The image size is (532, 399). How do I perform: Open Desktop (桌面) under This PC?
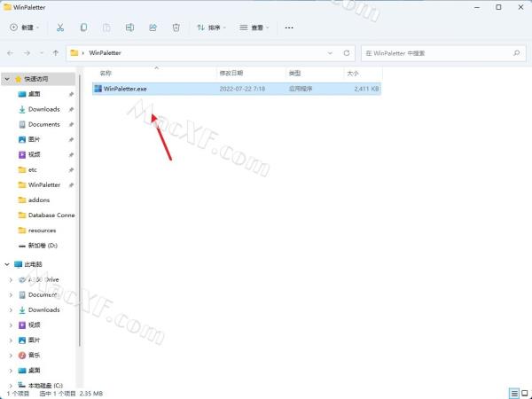[x=34, y=370]
